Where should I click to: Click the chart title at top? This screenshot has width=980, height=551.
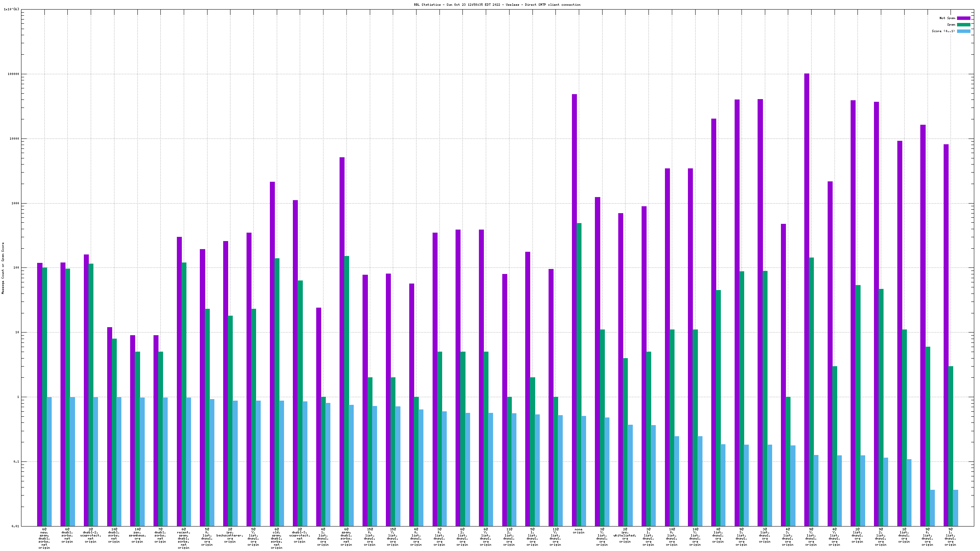point(497,5)
